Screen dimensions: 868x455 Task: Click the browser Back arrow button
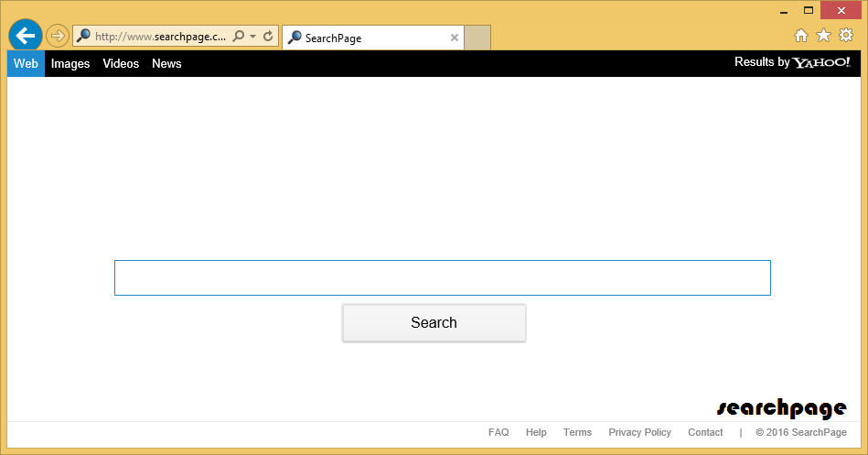click(25, 36)
